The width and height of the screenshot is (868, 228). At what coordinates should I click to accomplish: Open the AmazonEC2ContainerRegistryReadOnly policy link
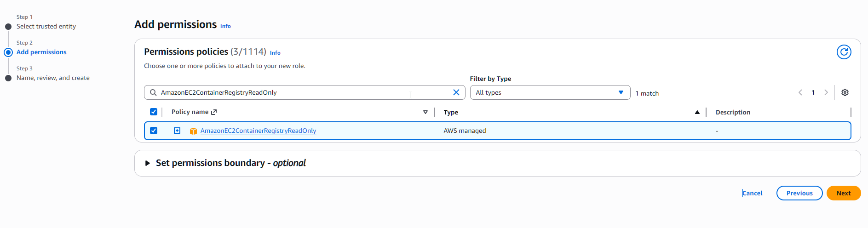point(258,131)
